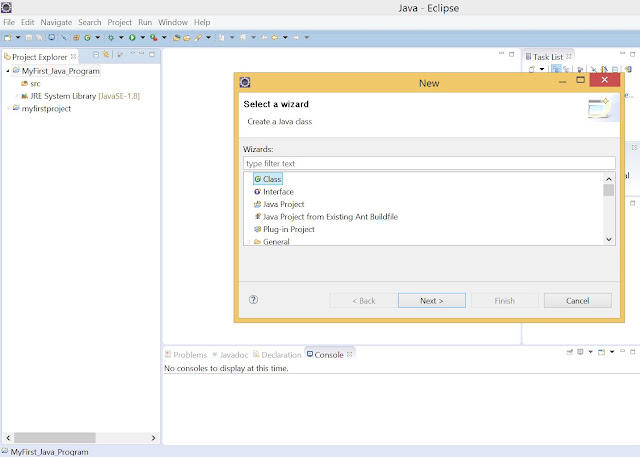Click the Run External Tools icon
Viewport: 640px width, 457px height.
pos(153,38)
